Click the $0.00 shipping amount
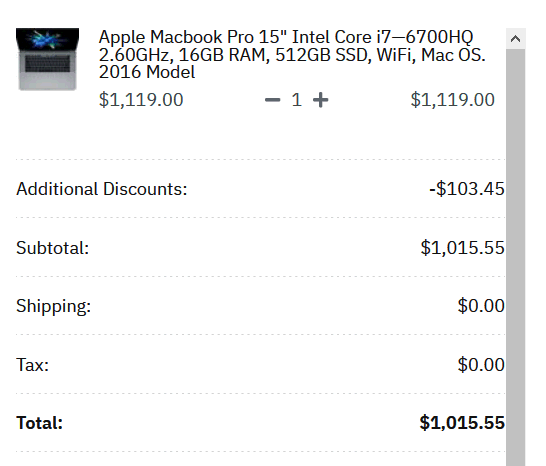 pyautogui.click(x=481, y=306)
